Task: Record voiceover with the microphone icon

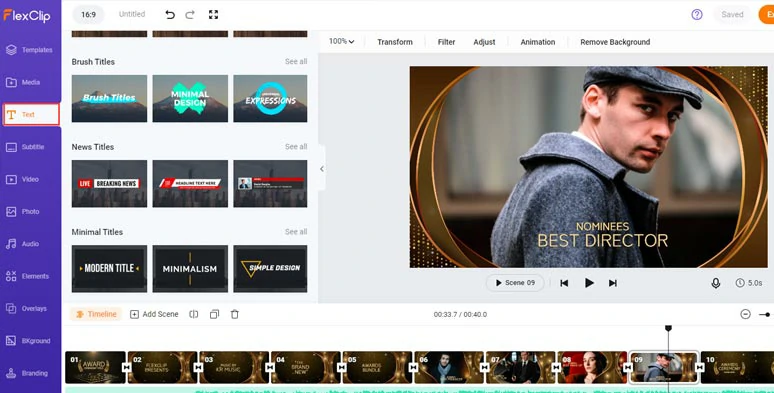Action: 716,283
